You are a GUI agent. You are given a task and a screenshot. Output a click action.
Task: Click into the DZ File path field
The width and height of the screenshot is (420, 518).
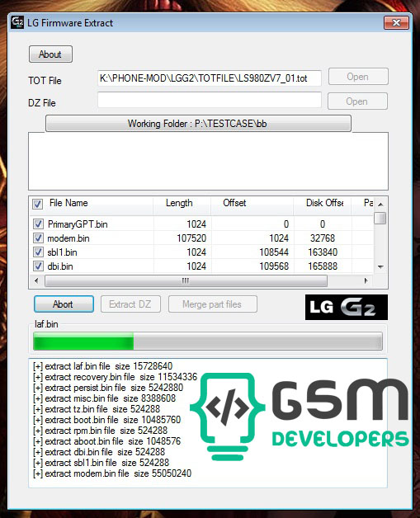[x=210, y=100]
